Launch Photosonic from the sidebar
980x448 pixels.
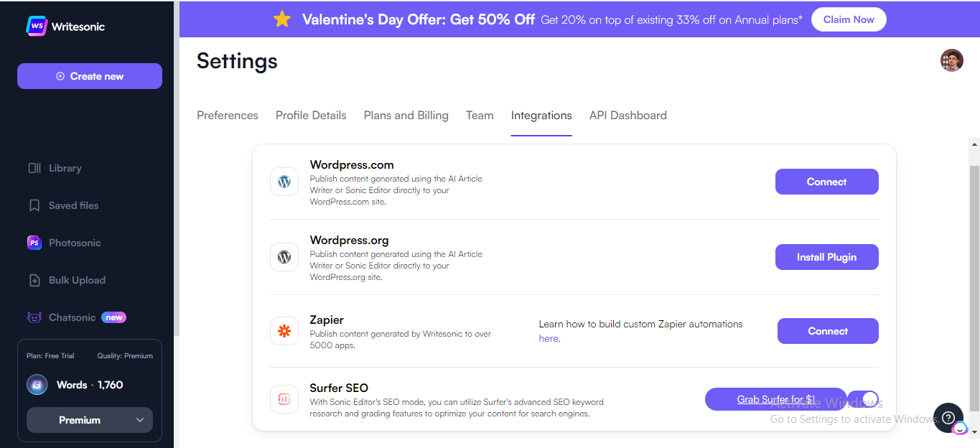(64, 243)
